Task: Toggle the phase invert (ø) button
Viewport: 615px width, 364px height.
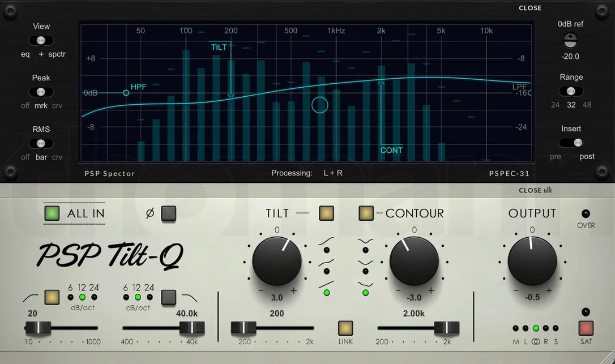Action: point(169,213)
